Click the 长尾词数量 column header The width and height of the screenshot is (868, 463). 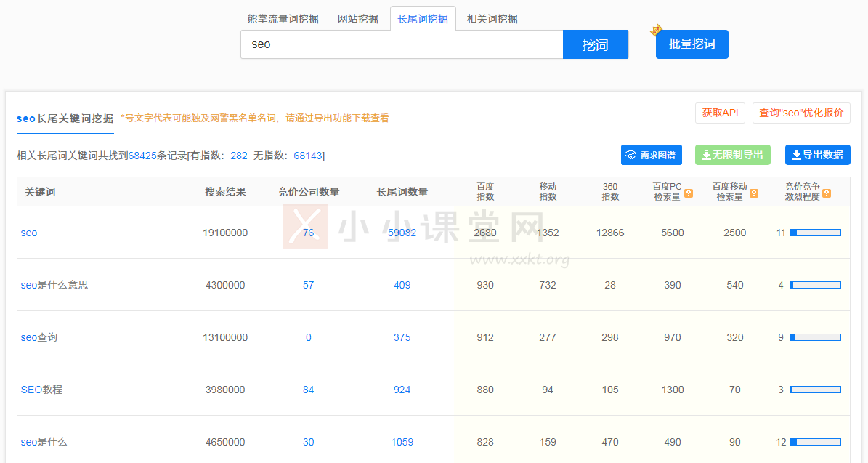[402, 192]
